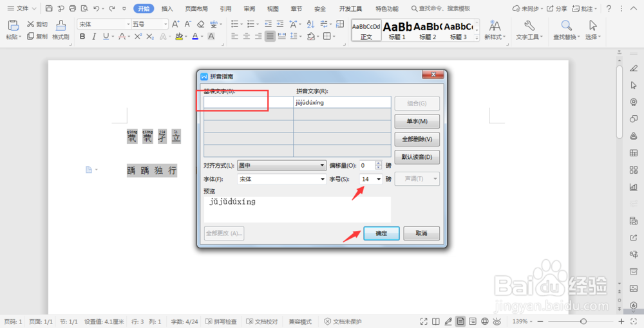
Task: Click the 分享 share button
Action: point(557,8)
